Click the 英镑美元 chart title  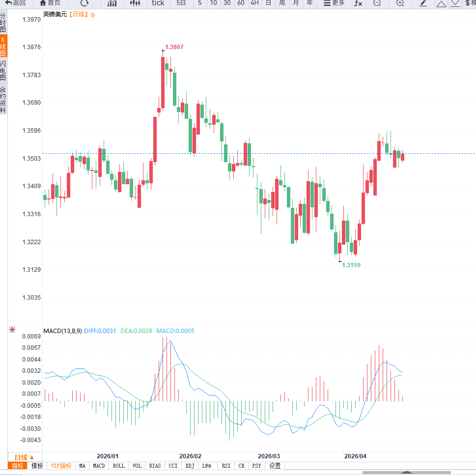pos(55,14)
